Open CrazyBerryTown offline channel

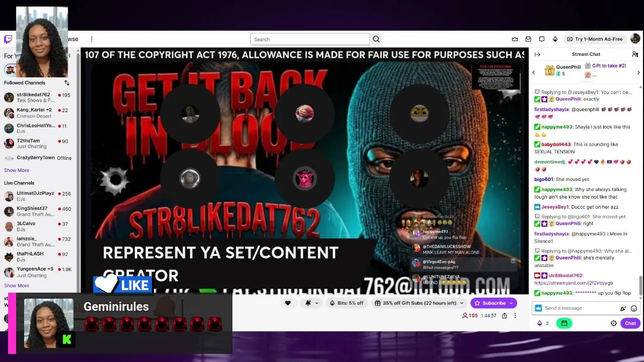tap(38, 158)
